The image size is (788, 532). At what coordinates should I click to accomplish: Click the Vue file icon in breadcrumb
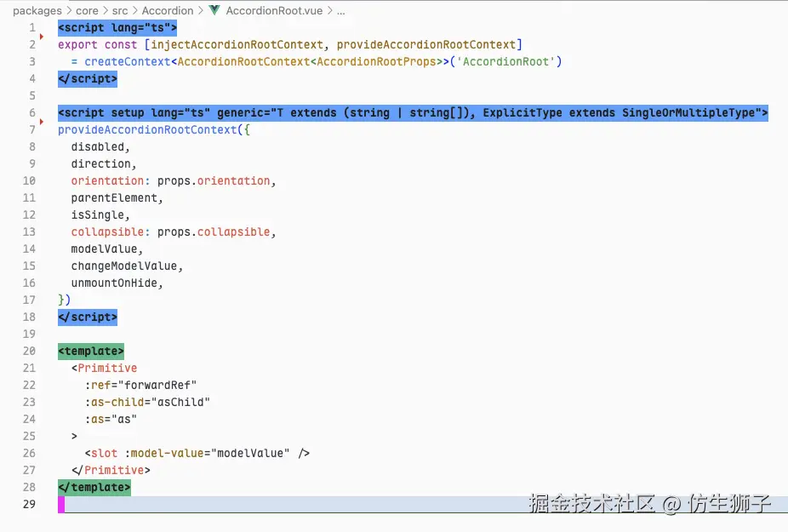pyautogui.click(x=214, y=10)
